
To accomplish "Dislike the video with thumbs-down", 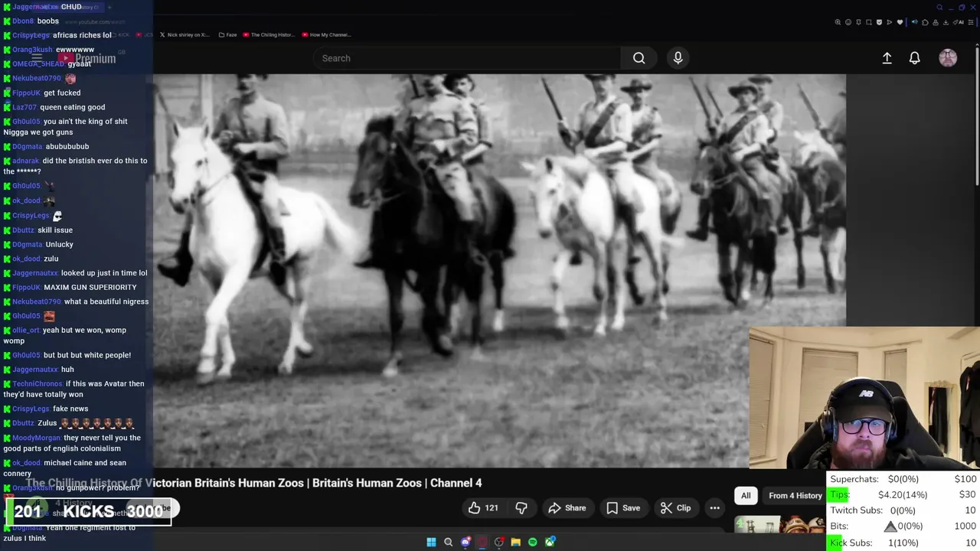I will [x=521, y=508].
